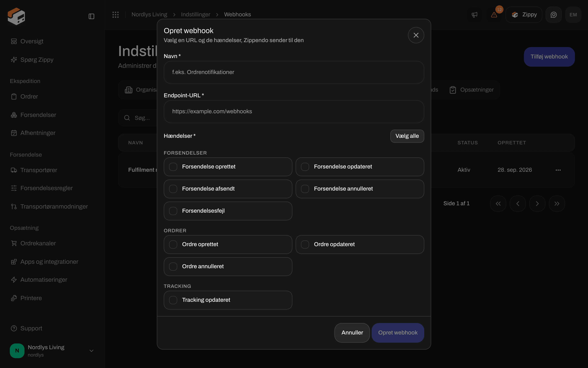Screen dimensions: 588x368
Task: Open the apps grid icon
Action: click(116, 15)
